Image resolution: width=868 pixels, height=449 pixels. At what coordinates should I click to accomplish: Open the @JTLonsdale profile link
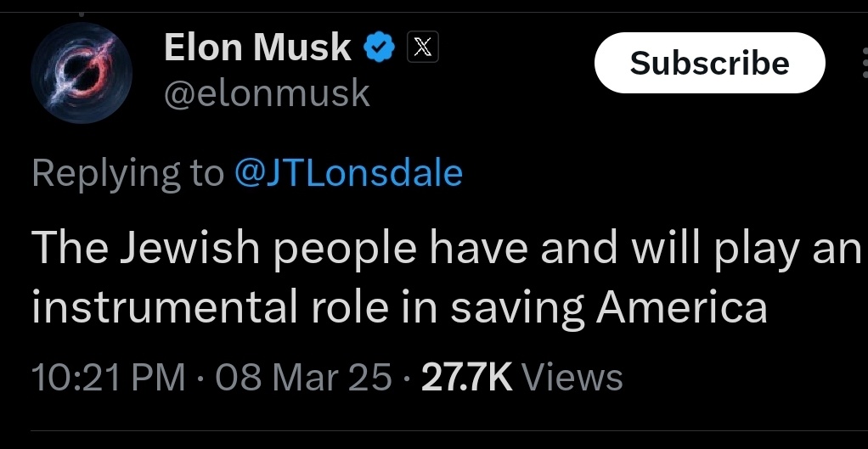tap(349, 173)
